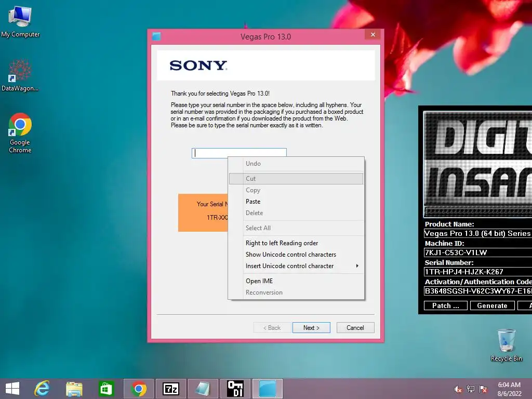The image size is (532, 399).
Task: Open keygen Product Name dropdown field
Action: click(478, 233)
